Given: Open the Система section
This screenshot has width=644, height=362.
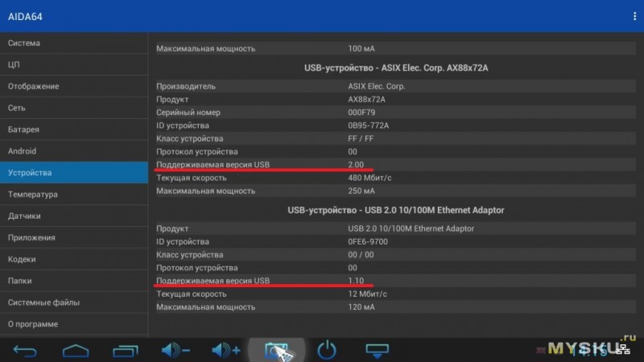Looking at the screenshot, I should [74, 43].
